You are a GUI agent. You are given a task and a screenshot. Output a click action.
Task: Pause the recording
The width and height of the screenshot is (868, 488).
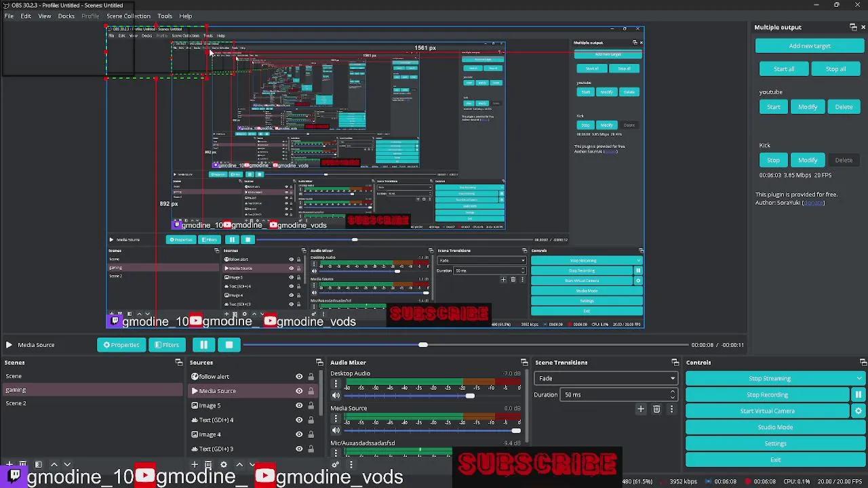coord(858,394)
